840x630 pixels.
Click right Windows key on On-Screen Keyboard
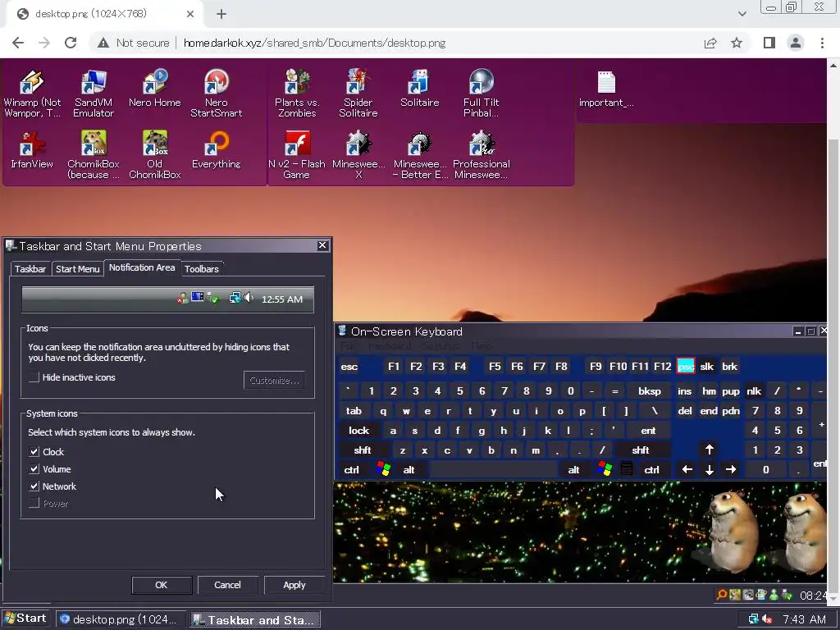tap(605, 469)
